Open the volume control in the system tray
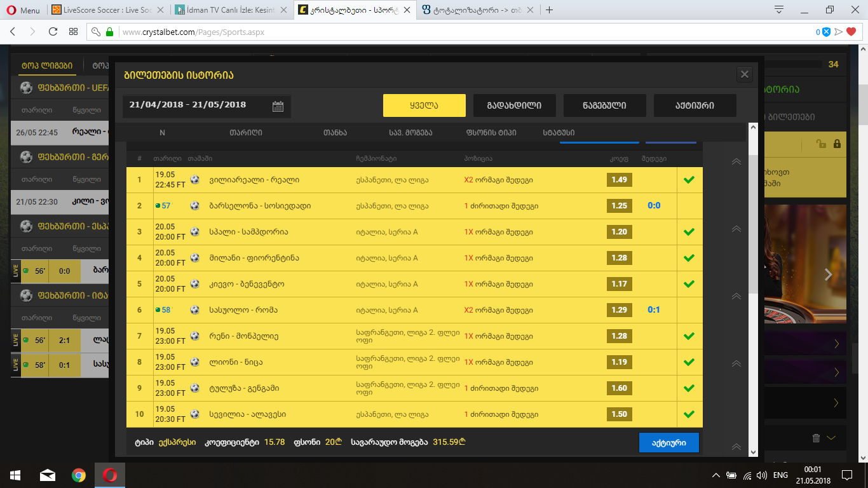This screenshot has width=868, height=488. point(761,475)
